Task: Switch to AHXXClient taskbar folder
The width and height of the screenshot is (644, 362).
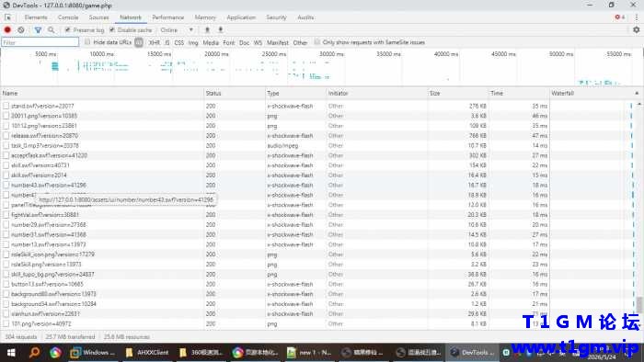Action: (x=147, y=352)
